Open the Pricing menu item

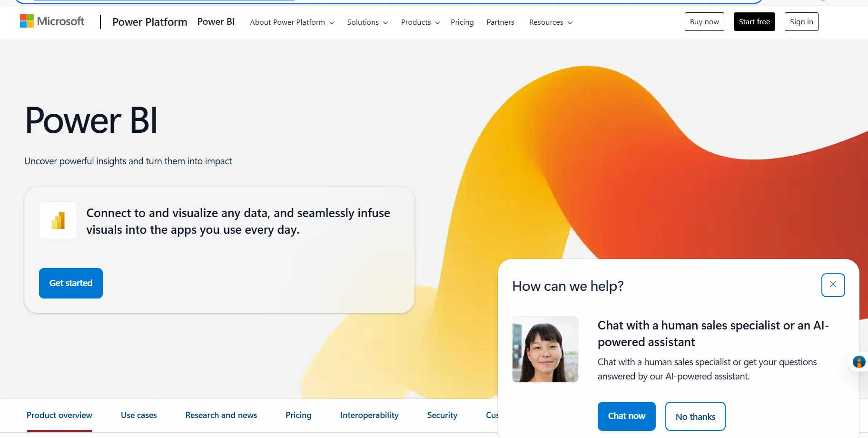coord(462,22)
